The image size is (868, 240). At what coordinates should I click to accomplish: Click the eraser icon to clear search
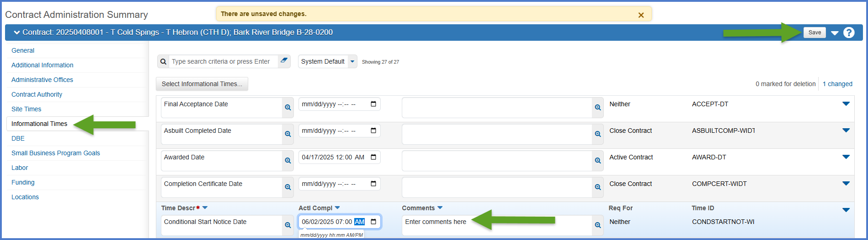(284, 61)
